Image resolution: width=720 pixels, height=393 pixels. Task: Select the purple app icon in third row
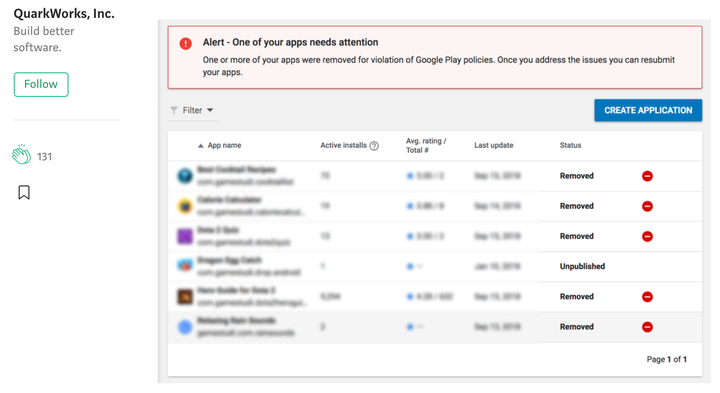click(185, 236)
